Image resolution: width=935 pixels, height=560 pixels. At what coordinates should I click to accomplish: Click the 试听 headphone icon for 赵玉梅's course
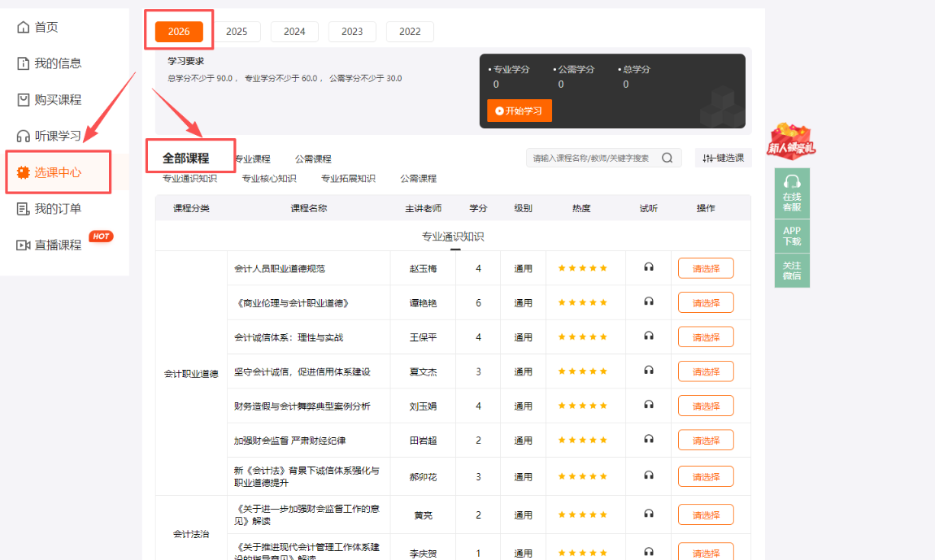click(x=647, y=267)
